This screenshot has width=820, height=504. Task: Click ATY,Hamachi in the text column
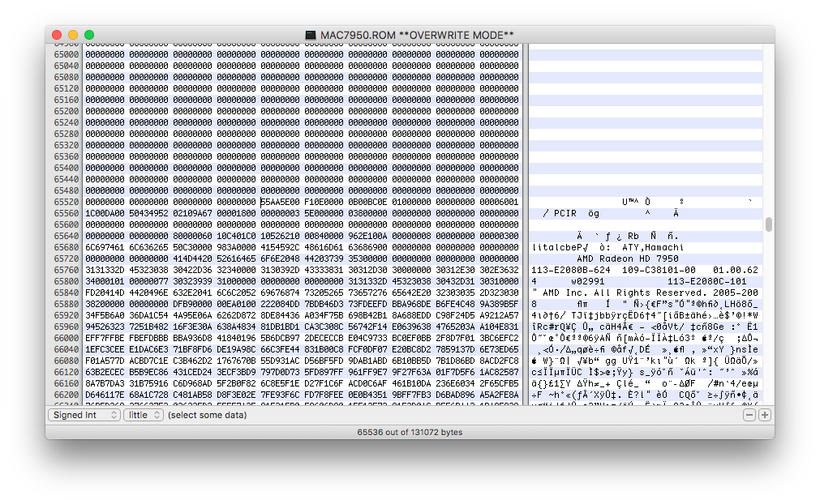tap(653, 247)
